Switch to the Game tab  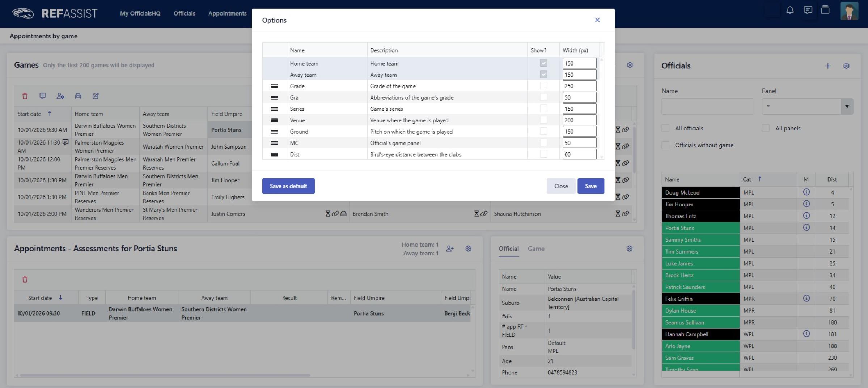pos(536,249)
